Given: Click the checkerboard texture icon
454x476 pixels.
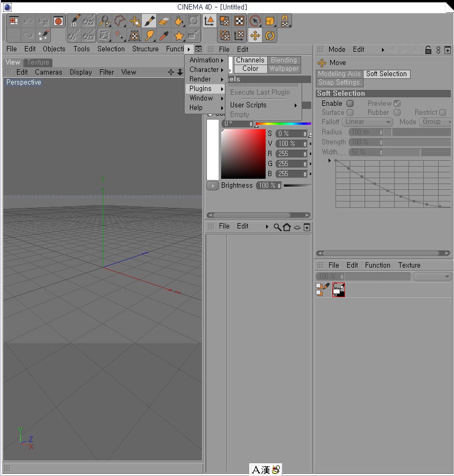Looking at the screenshot, I should click(239, 21).
